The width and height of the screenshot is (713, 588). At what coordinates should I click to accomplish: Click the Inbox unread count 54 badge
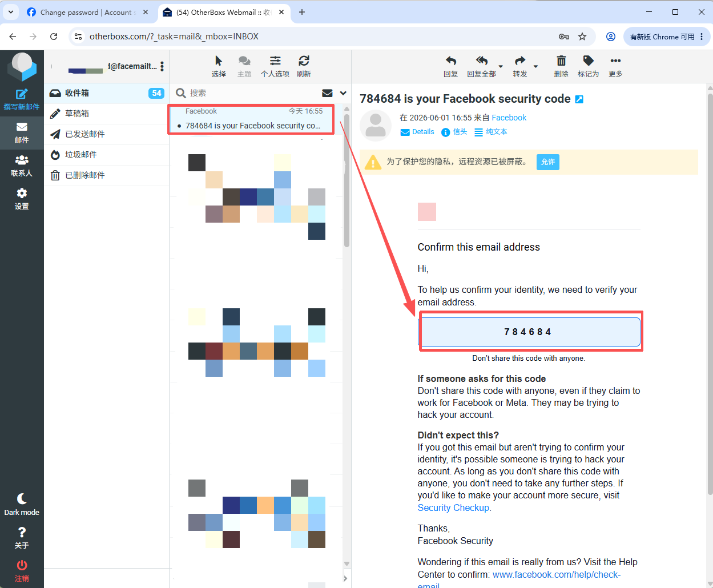pyautogui.click(x=156, y=93)
